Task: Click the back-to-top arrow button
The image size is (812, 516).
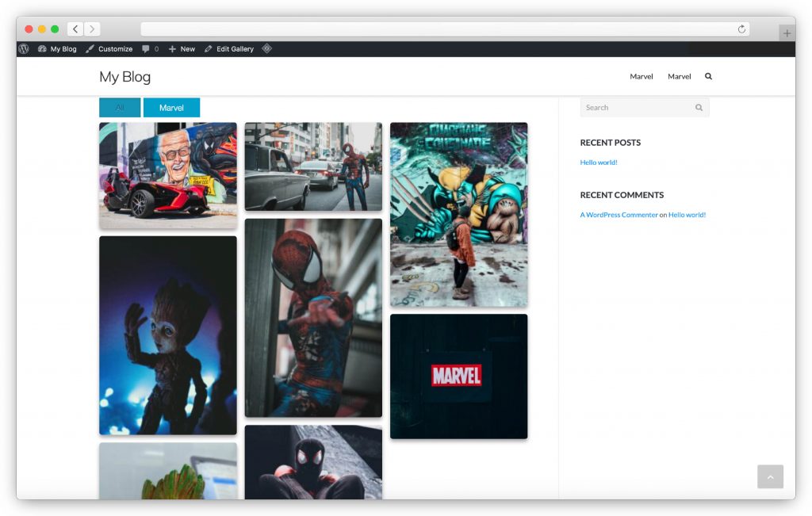Action: [770, 476]
